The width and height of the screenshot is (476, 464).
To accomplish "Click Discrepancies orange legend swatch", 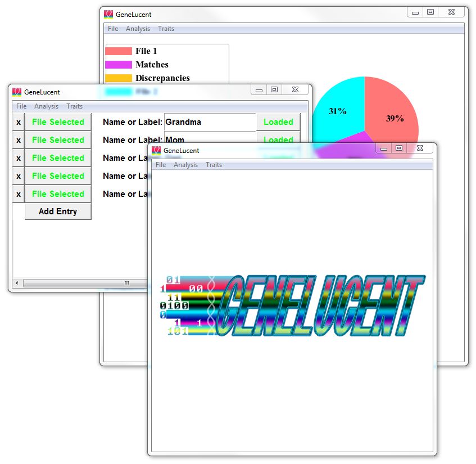I will click(x=119, y=78).
